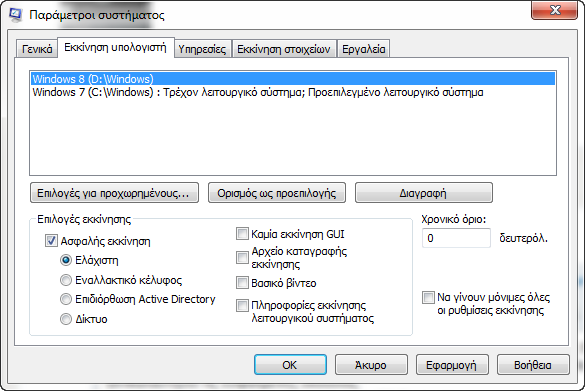This screenshot has height=391, width=585.
Task: Enable the Καμία εκκίνηση GUI checkbox
Action: point(242,234)
